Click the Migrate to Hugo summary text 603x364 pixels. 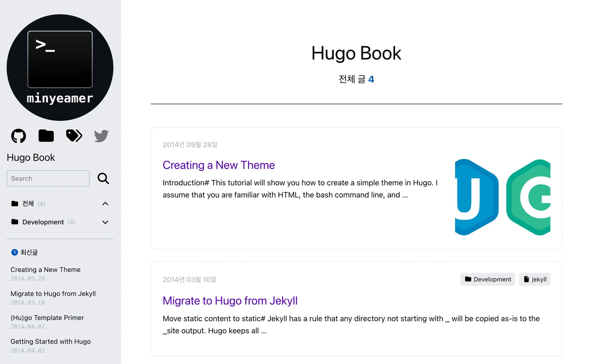point(351,325)
